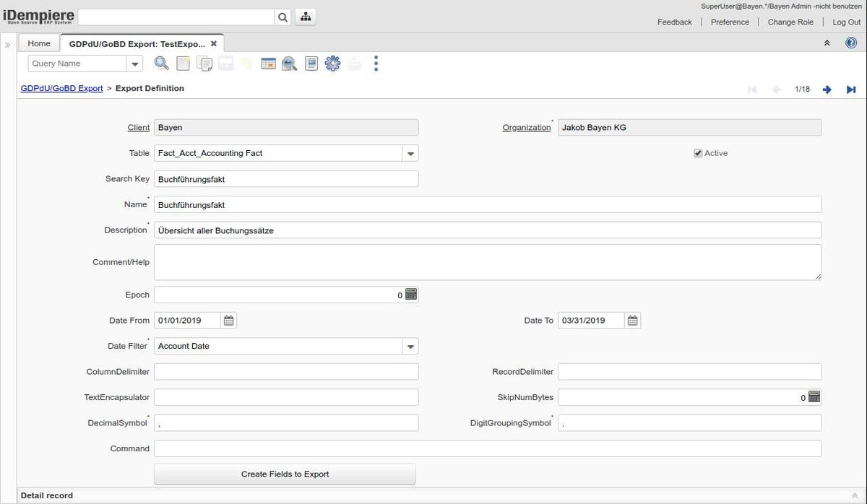
Task: Toggle grid view in the toolbar
Action: (x=268, y=64)
